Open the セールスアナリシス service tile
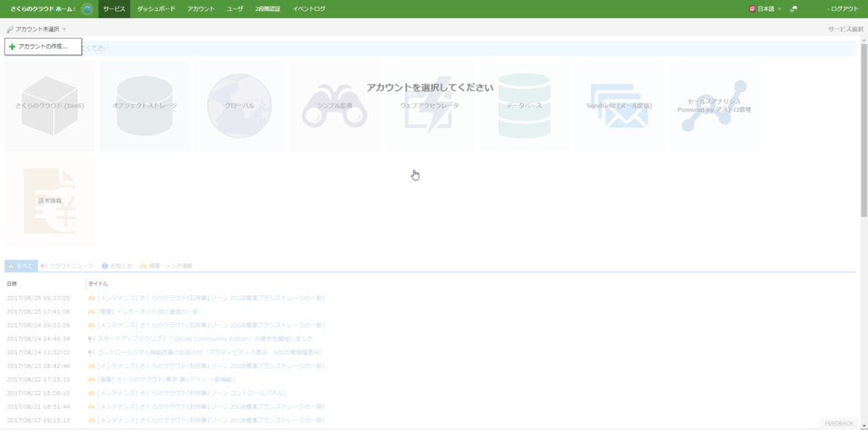The width and height of the screenshot is (868, 430). (714, 106)
